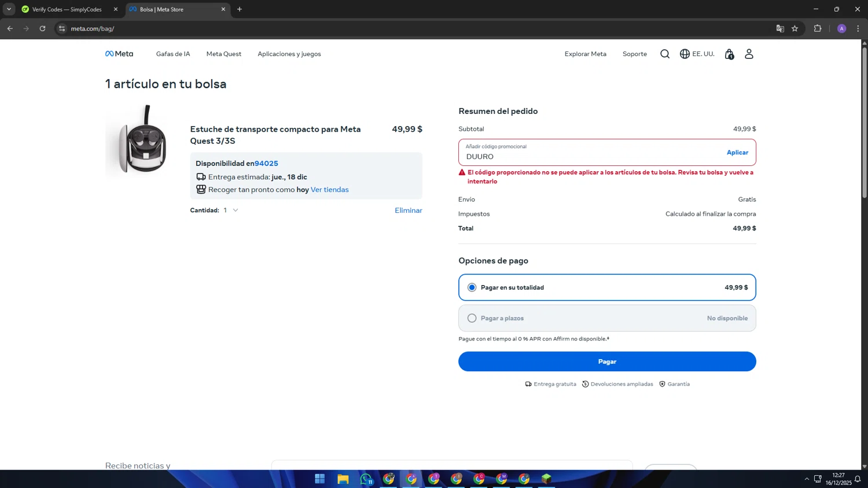Select Pagar en su totalidad option
The image size is (868, 488).
[x=607, y=287]
